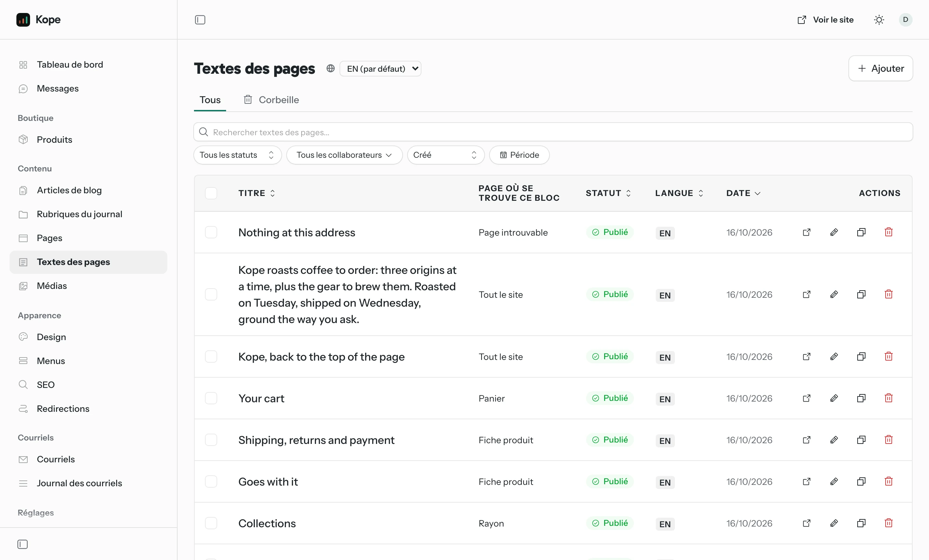Open Journal des courriels

click(88, 483)
